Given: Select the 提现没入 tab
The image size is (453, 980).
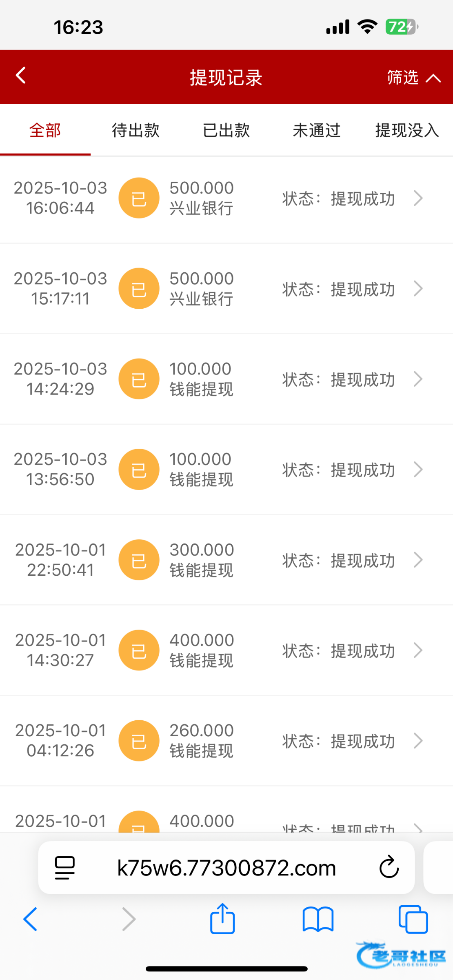Looking at the screenshot, I should [x=407, y=131].
